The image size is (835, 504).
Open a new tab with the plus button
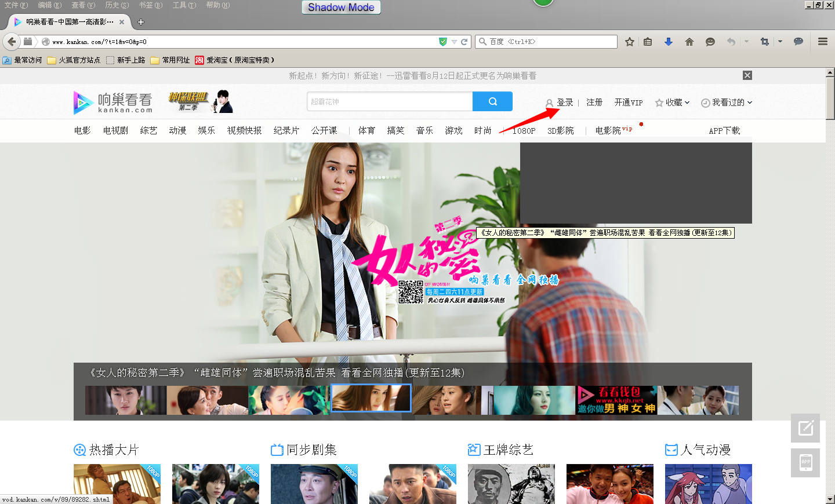(x=140, y=22)
